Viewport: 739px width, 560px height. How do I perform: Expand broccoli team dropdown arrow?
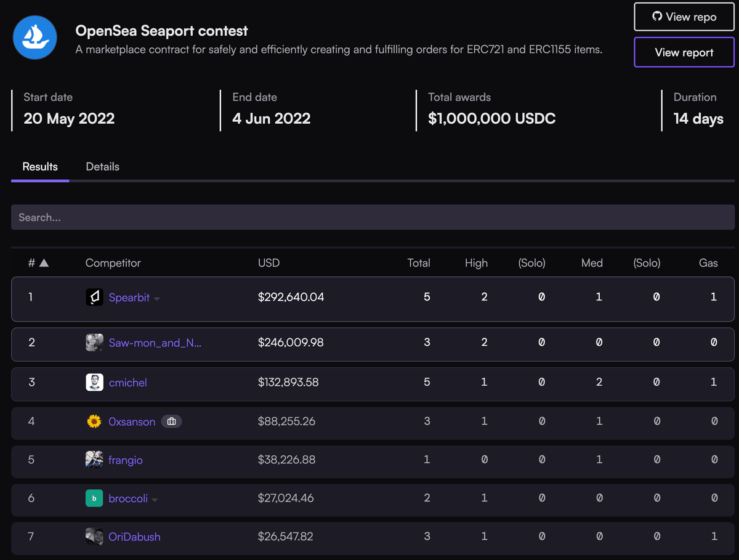pyautogui.click(x=155, y=500)
